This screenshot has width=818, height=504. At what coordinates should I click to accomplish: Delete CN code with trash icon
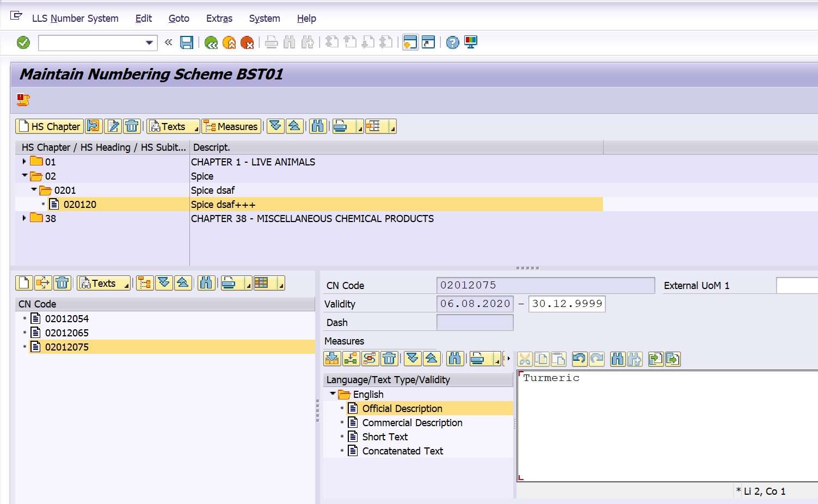[62, 283]
